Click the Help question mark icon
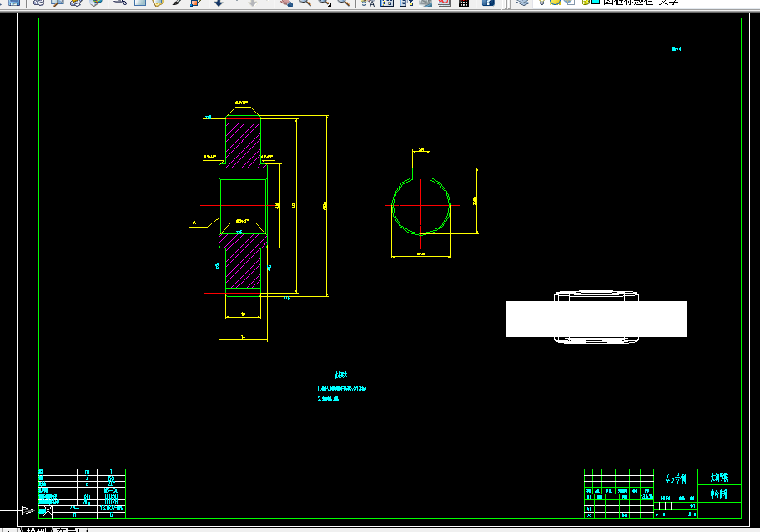The width and height of the screenshot is (760, 532). 488,2
